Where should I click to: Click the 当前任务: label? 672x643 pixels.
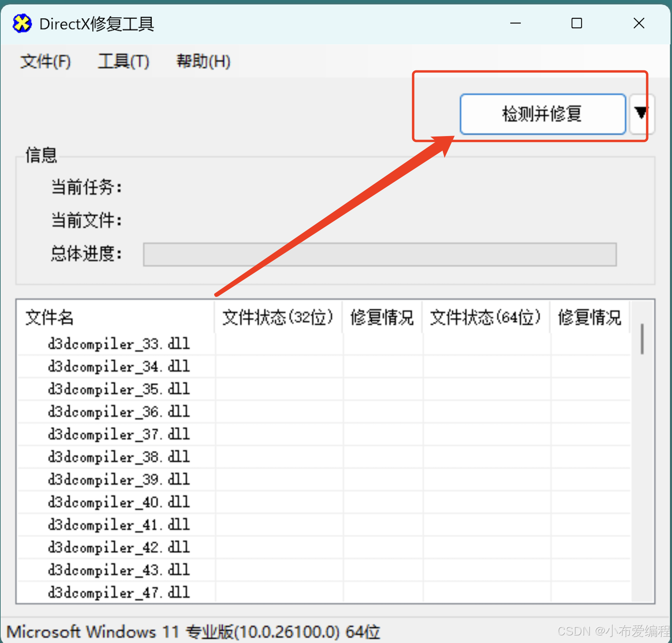tap(86, 187)
